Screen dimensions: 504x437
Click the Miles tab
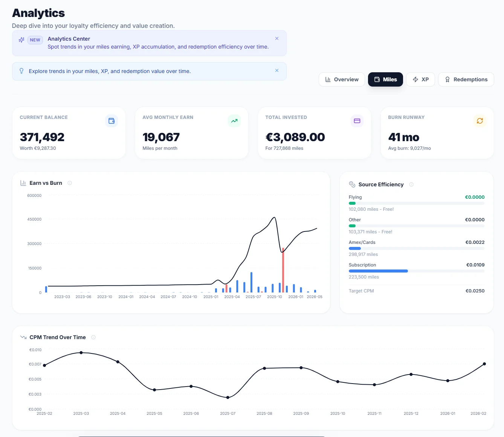[385, 79]
